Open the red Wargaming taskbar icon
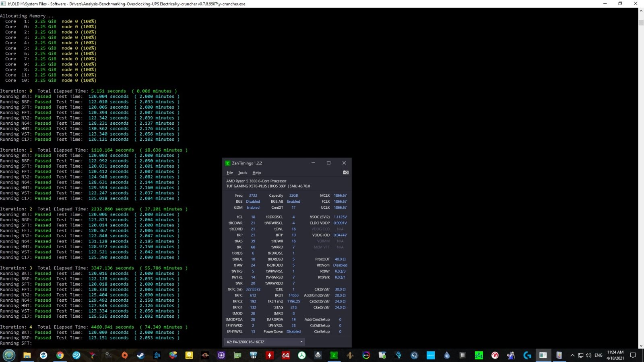644x362 pixels. tap(495, 355)
